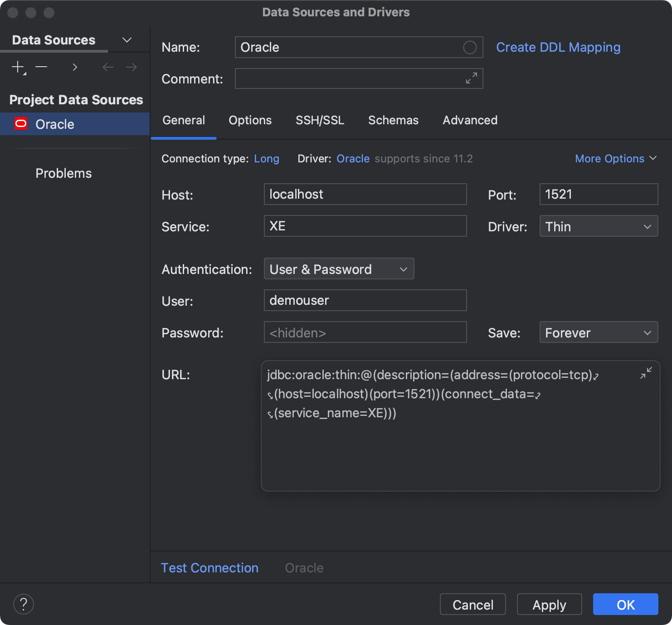Image resolution: width=672 pixels, height=625 pixels.
Task: Click the Host input field
Action: pyautogui.click(x=365, y=194)
